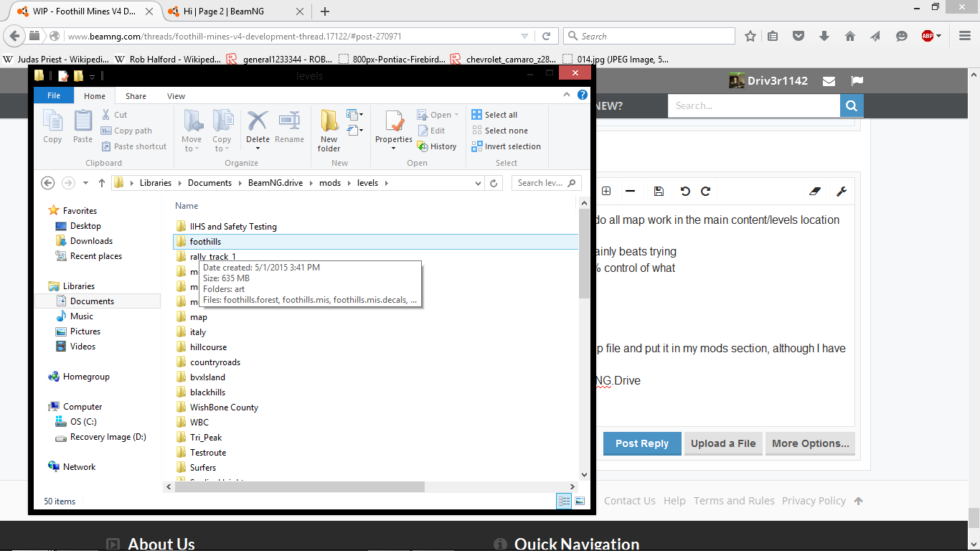Expand the address bar history dropdown
Viewport: 980px width, 551px height.
[x=479, y=183]
